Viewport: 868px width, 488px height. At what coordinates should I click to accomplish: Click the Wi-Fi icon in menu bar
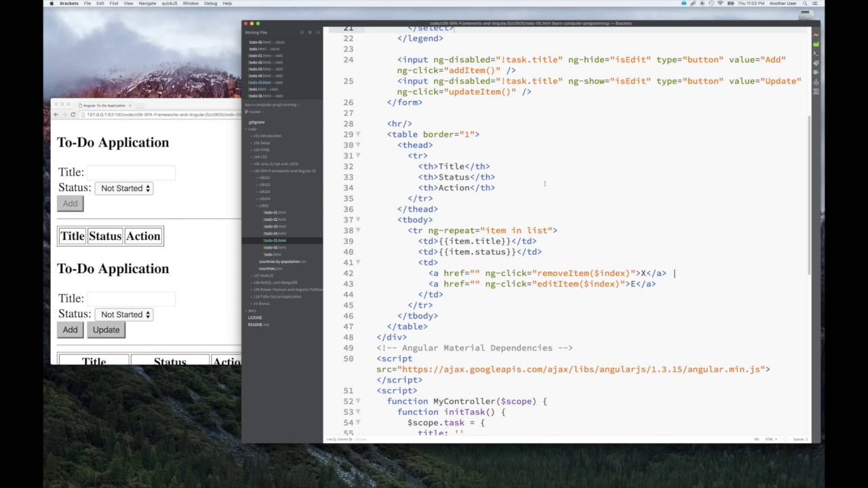(720, 3)
